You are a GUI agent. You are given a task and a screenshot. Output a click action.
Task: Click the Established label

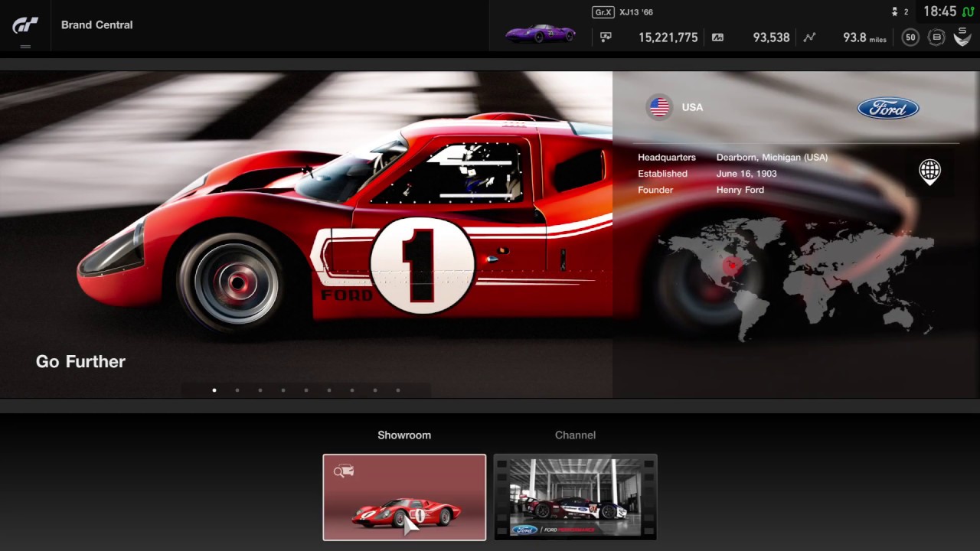[662, 174]
